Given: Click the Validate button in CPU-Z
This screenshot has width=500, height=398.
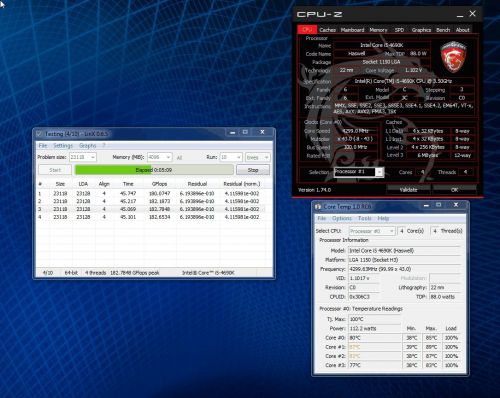Looking at the screenshot, I should click(x=408, y=190).
